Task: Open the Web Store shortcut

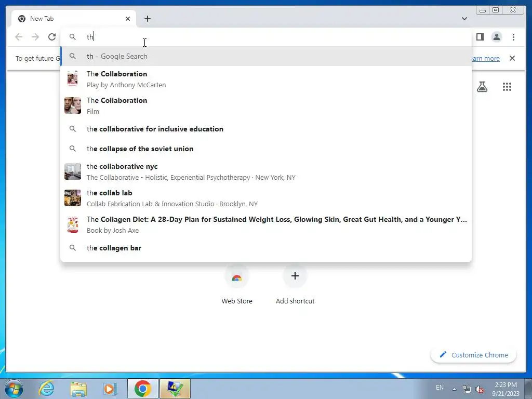Action: coord(237,285)
